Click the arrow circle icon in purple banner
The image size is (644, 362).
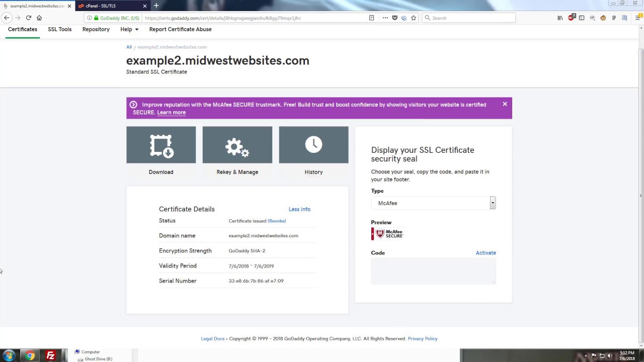[x=133, y=105]
